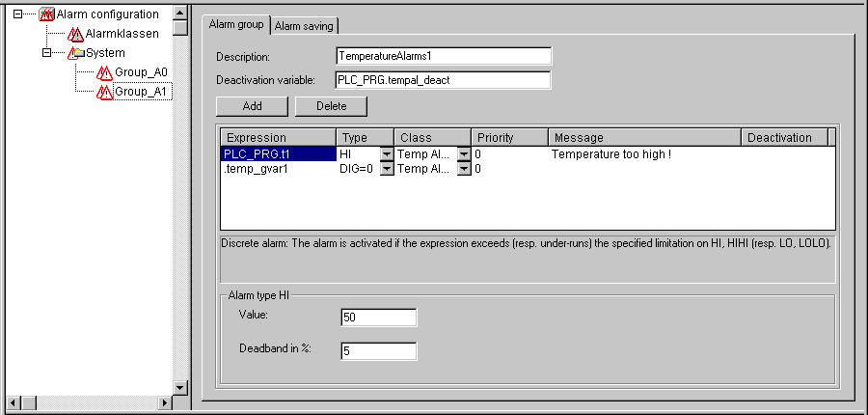
Task: Click the Alarm configuration root icon
Action: click(x=47, y=14)
